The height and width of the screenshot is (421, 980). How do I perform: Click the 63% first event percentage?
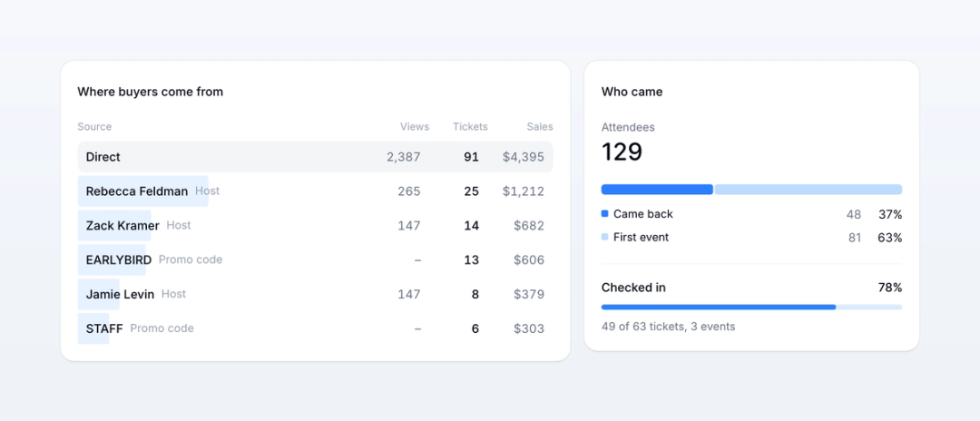click(890, 238)
